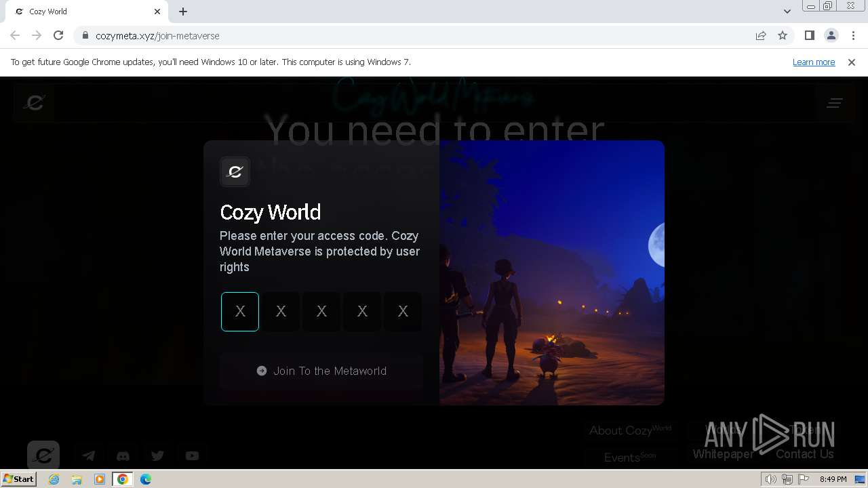The width and height of the screenshot is (868, 488).
Task: Open Windows Media Player from taskbar
Action: pyautogui.click(x=100, y=479)
